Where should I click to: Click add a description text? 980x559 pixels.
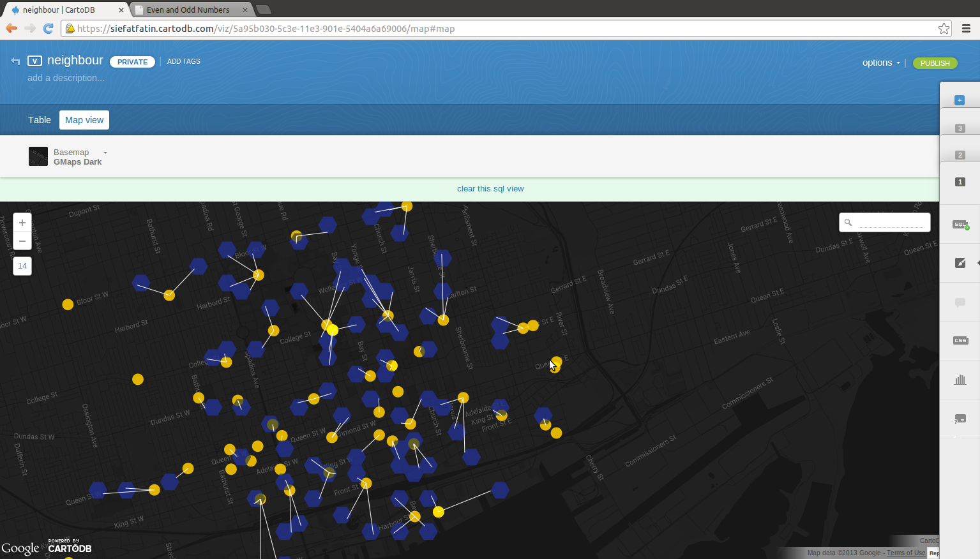click(66, 78)
